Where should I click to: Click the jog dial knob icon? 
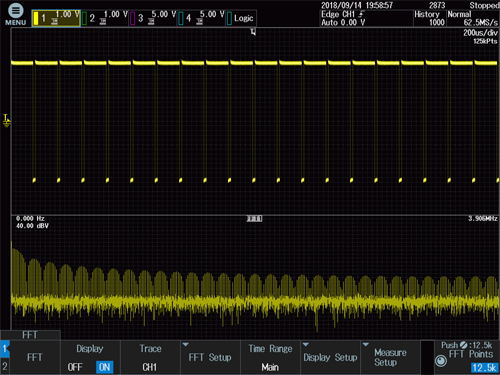[x=441, y=361]
